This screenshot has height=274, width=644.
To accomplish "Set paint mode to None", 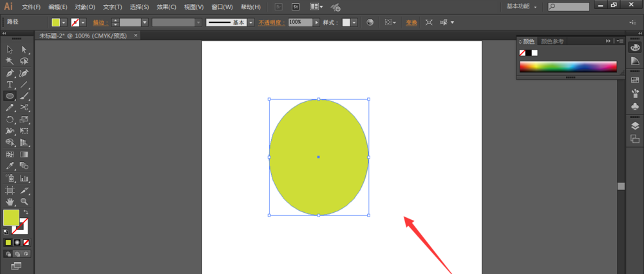I will (26, 242).
